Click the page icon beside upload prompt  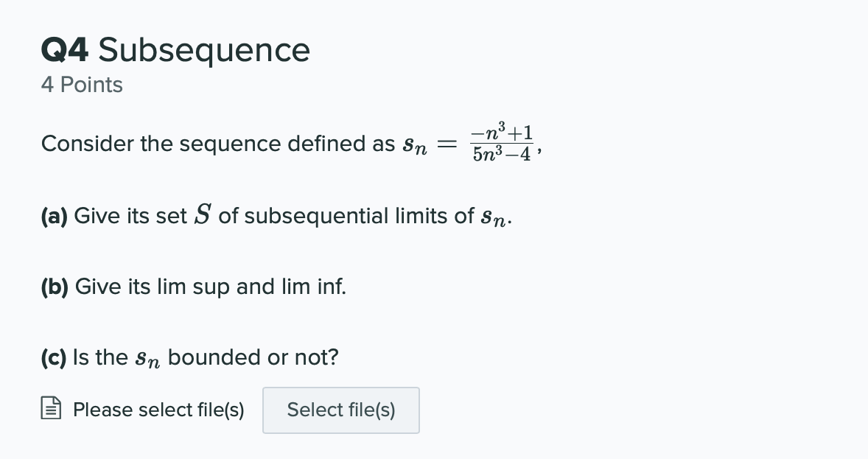click(x=51, y=407)
